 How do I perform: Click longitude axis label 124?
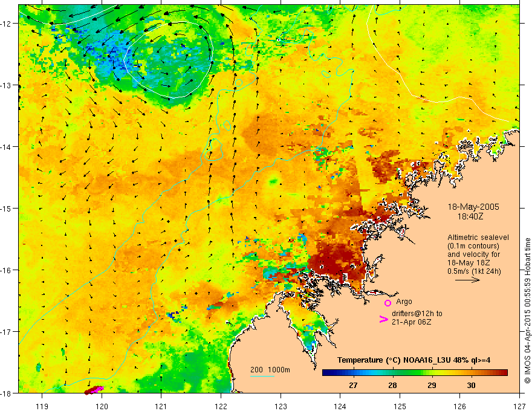(x=340, y=406)
